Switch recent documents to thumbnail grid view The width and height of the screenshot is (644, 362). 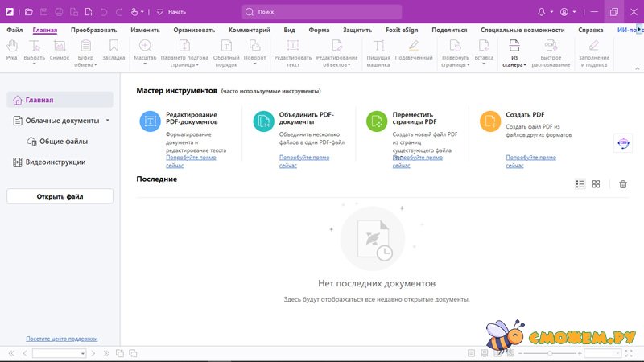pos(596,184)
